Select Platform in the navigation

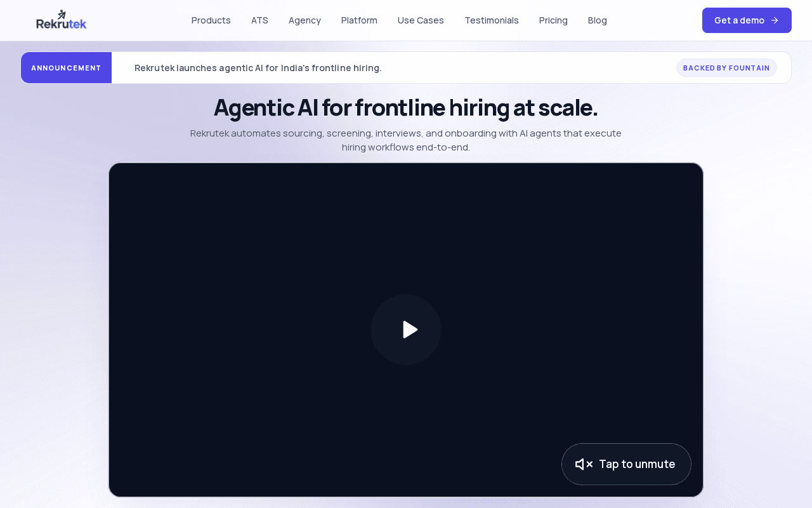(x=359, y=20)
